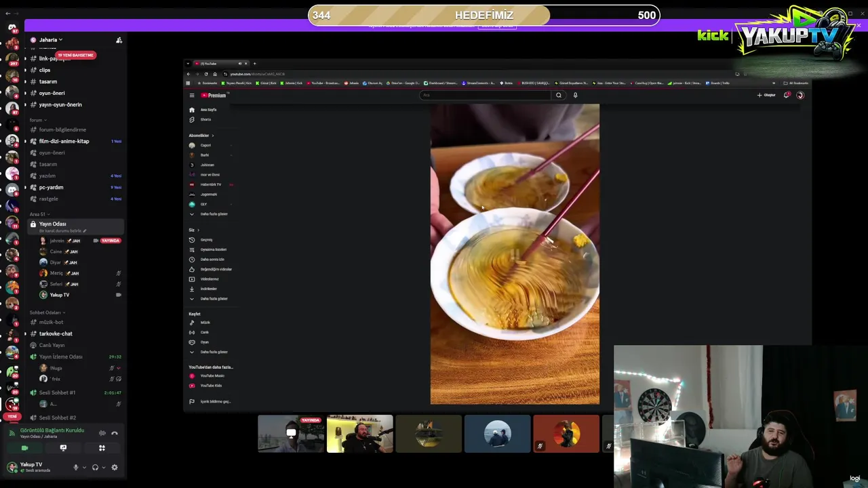Viewport: 868px width, 488px height.
Task: Open the clips text channel
Action: coord(44,70)
